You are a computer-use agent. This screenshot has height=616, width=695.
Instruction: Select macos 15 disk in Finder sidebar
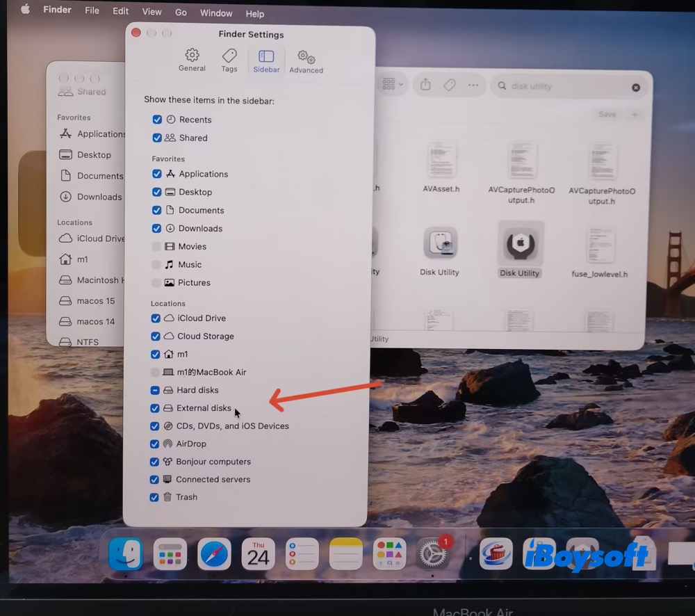point(87,300)
